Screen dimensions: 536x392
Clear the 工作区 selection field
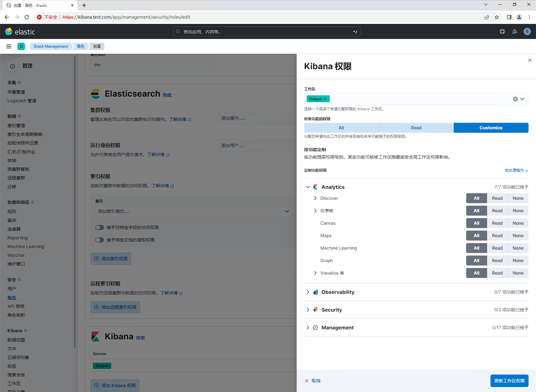(x=515, y=99)
